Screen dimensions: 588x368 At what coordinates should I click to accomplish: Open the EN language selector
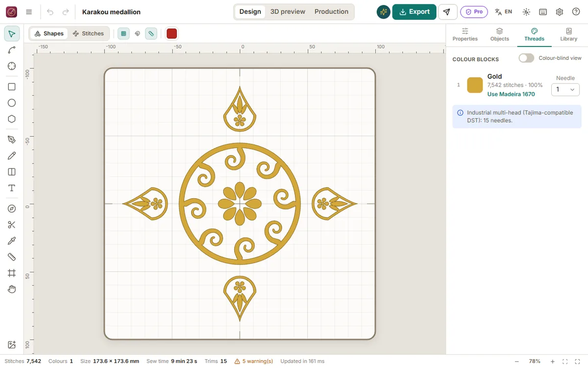click(503, 12)
